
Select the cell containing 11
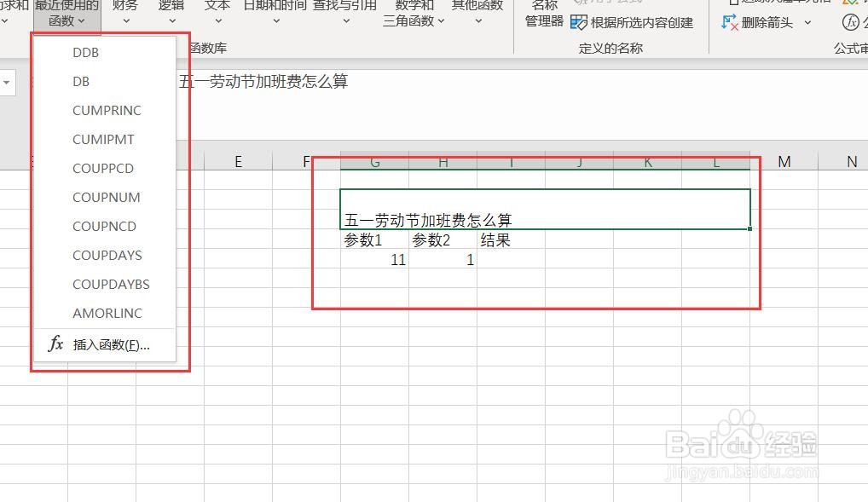(375, 260)
